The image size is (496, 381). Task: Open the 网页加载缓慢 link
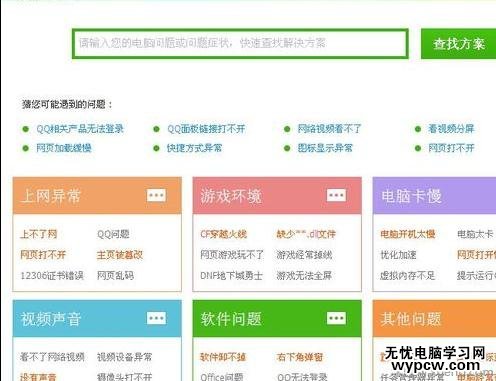[x=64, y=148]
